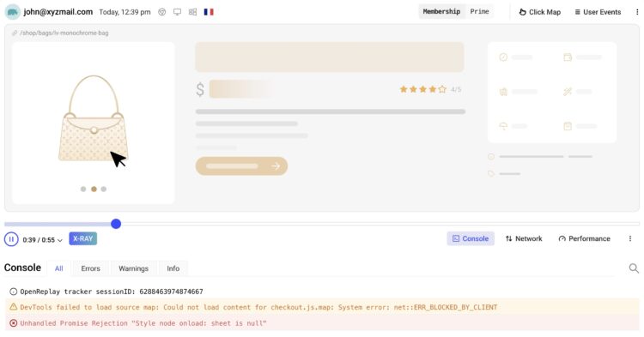This screenshot has height=337, width=644.
Task: Click the round icon above the tag icon
Action: click(x=491, y=157)
